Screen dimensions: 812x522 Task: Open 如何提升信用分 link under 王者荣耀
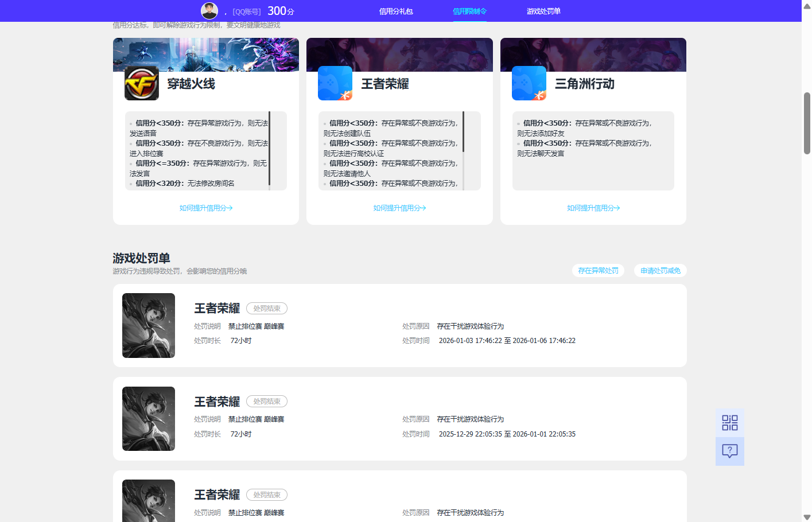pos(399,208)
